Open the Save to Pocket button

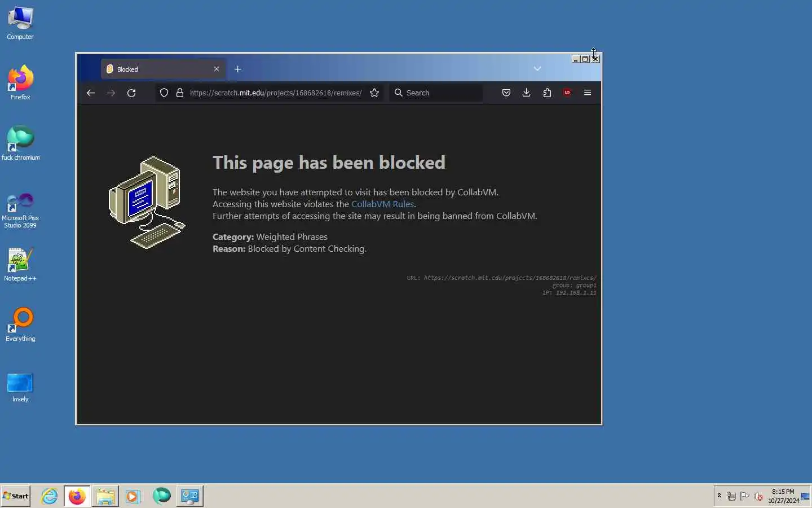506,93
